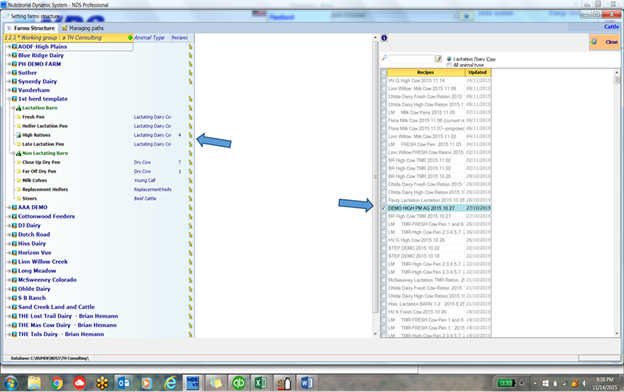624x392 pixels.
Task: Click the orange Close button
Action: (x=604, y=42)
